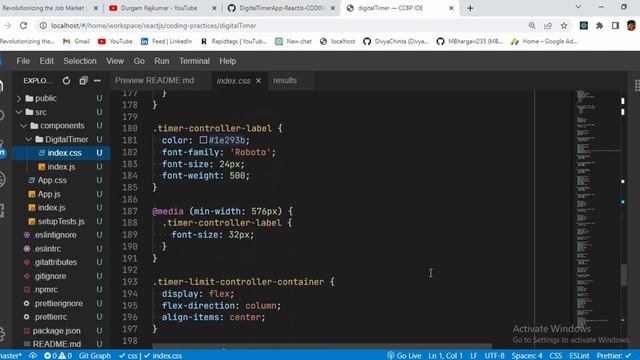Image resolution: width=640 pixels, height=360 pixels.
Task: Open browser side panel icon
Action: click(615, 26)
